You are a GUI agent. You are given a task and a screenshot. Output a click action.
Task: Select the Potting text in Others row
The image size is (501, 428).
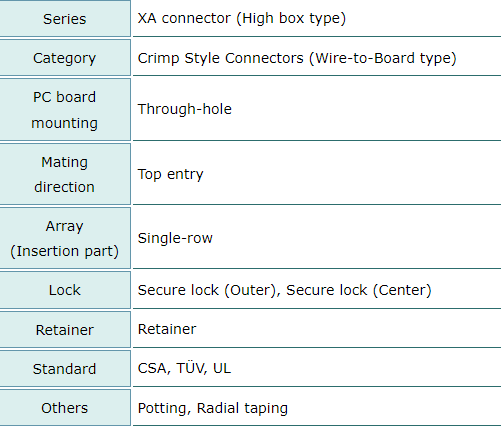click(164, 408)
